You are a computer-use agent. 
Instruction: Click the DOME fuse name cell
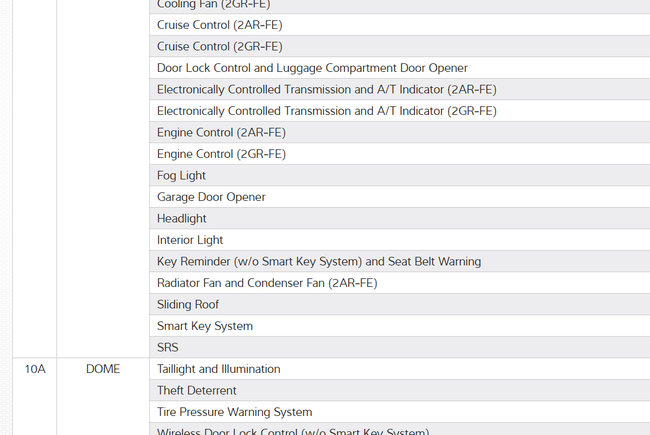(102, 369)
